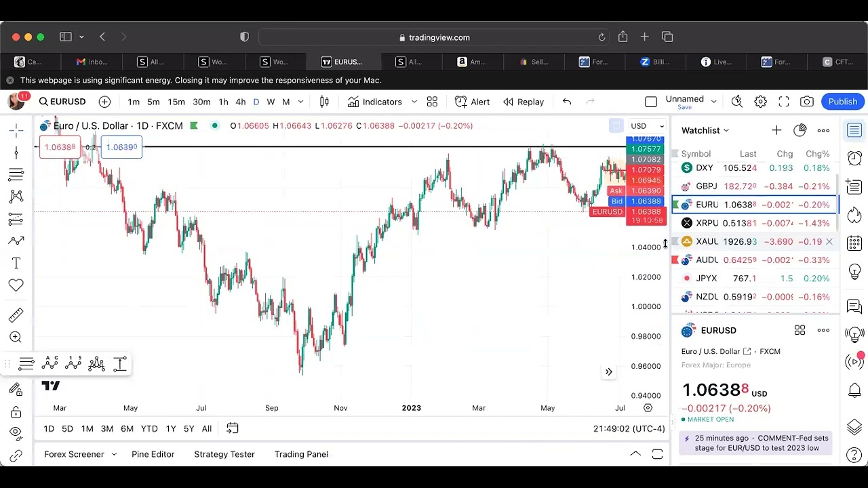Select the XRPU row in the Watchlist
Viewport: 868px width, 488px height.
tap(755, 223)
